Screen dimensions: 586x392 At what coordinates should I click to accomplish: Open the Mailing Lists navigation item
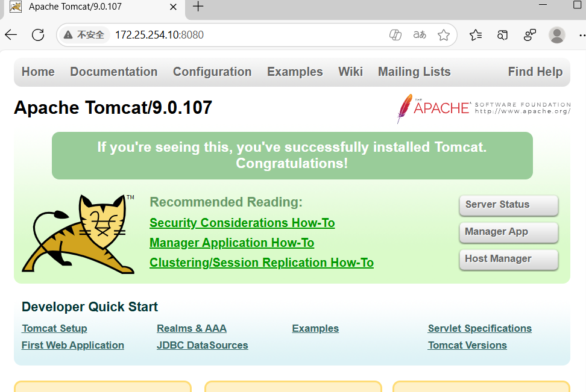coord(414,72)
